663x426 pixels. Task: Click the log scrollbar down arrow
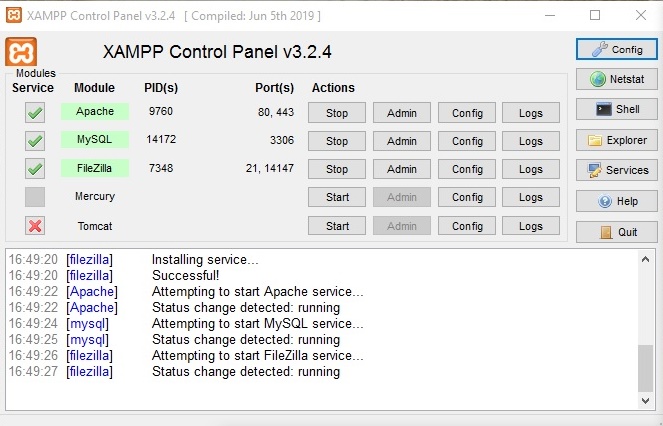click(x=645, y=400)
